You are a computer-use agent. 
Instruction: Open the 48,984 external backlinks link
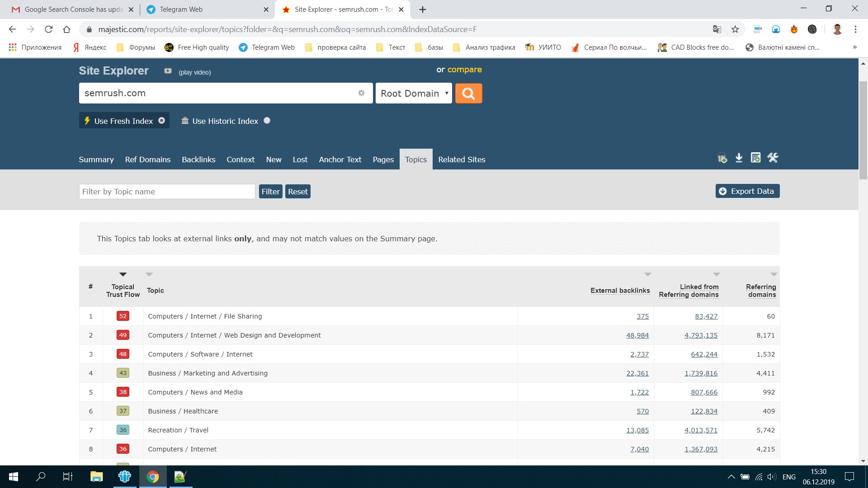point(637,335)
